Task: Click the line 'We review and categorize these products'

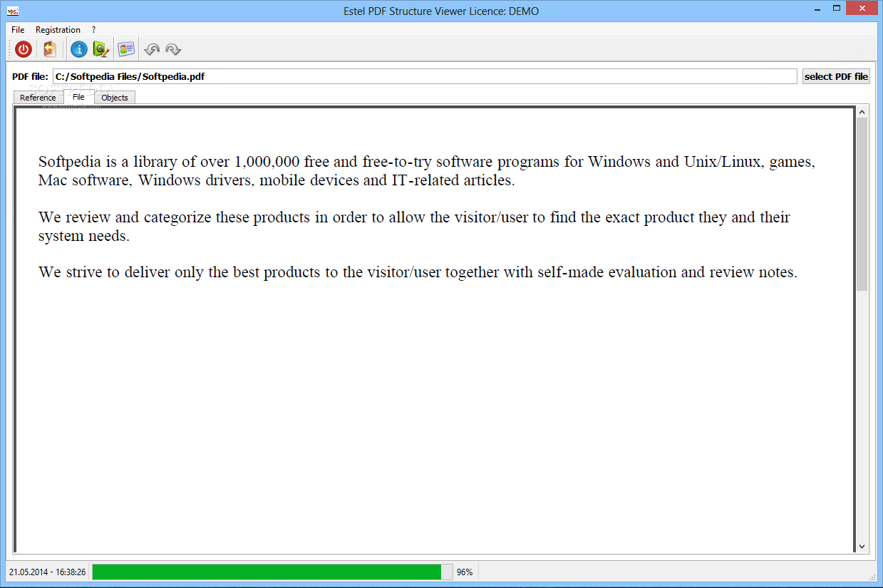Action: 414,217
